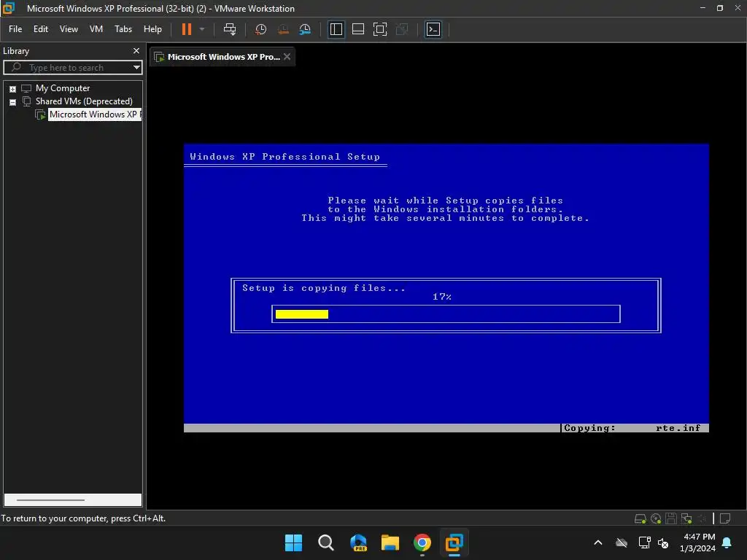Screen dimensions: 747x560
Task: Click 'Windows XP Professional Setup' heading
Action: tap(285, 157)
